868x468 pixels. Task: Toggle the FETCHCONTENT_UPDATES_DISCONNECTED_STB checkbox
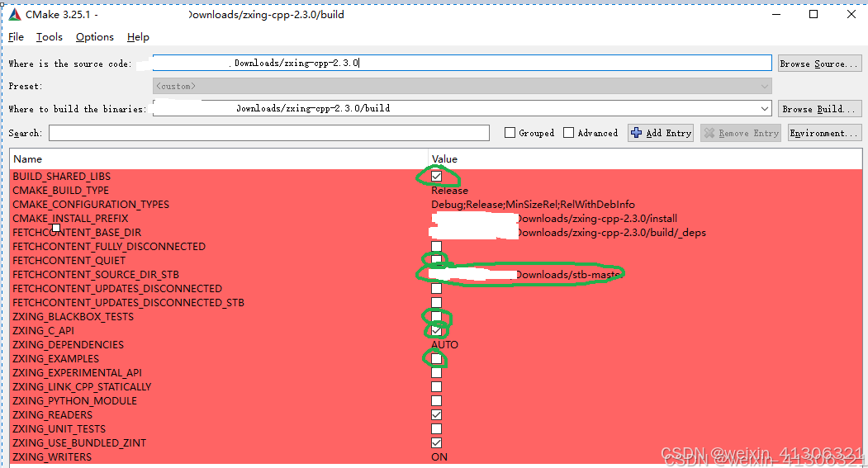point(436,303)
